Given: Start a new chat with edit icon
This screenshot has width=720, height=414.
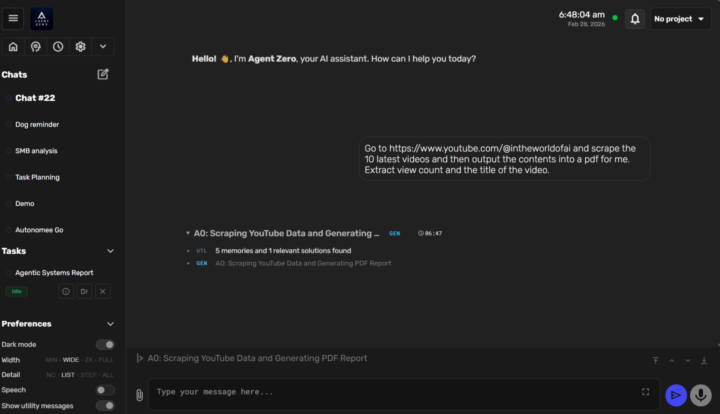Looking at the screenshot, I should point(103,74).
